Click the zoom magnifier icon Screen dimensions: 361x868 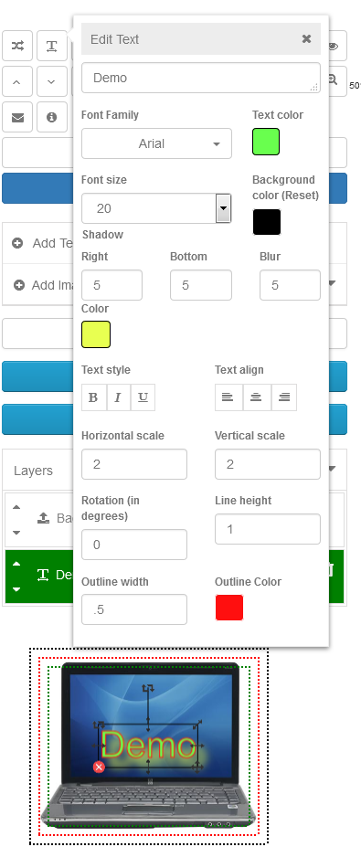(x=333, y=80)
